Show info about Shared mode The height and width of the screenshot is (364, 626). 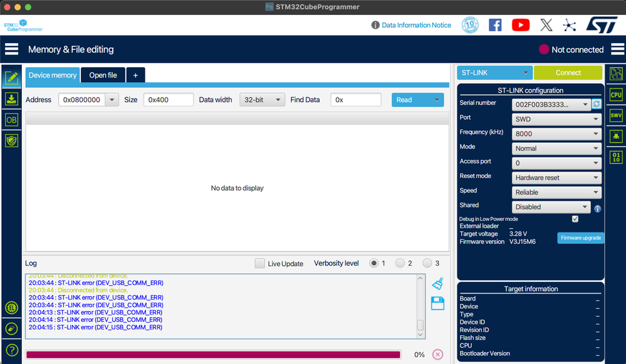597,209
